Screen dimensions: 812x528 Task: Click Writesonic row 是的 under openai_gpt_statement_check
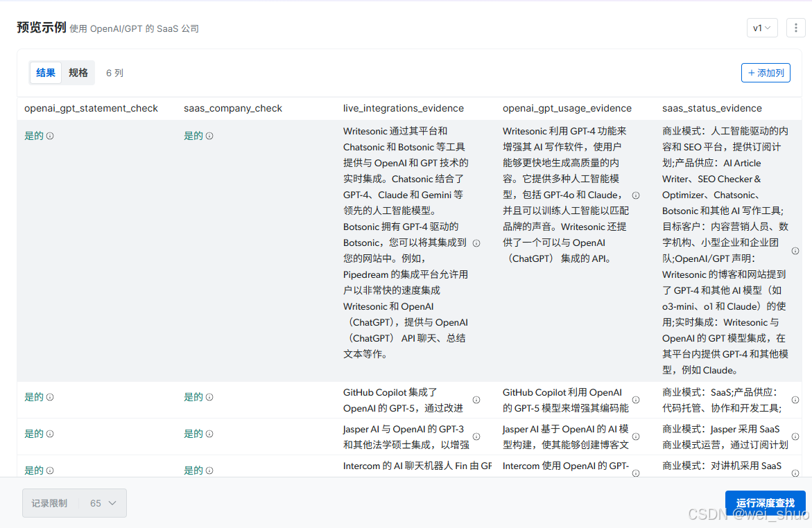click(34, 136)
